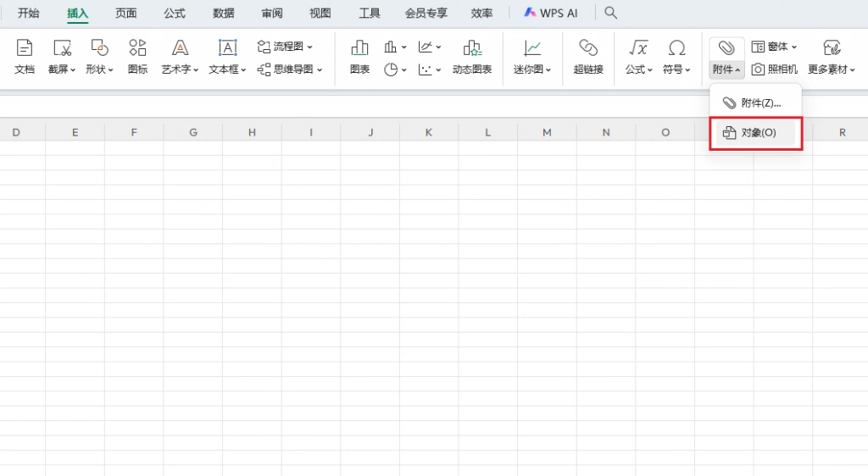Insert icons with 图标 button
The image size is (868, 476).
pyautogui.click(x=137, y=57)
